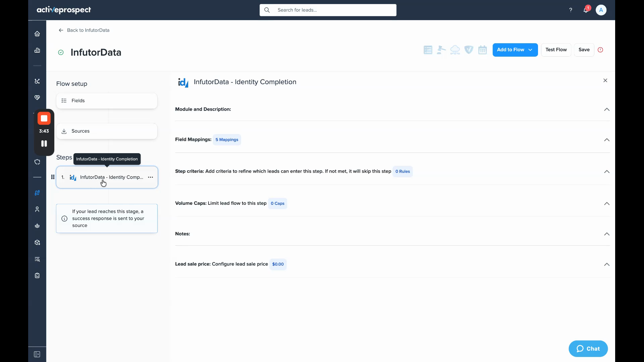Click the 0 Rules badge
The height and width of the screenshot is (362, 644).
[402, 172]
